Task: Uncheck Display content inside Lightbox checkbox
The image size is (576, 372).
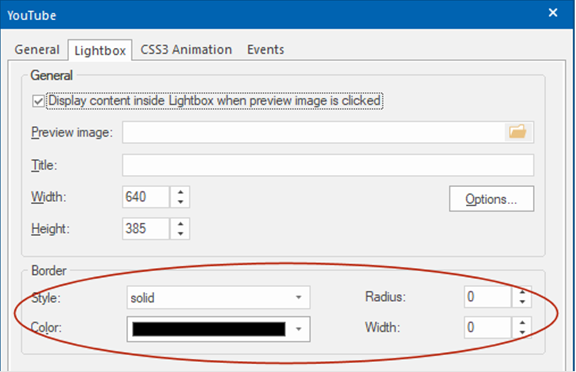Action: pos(39,101)
